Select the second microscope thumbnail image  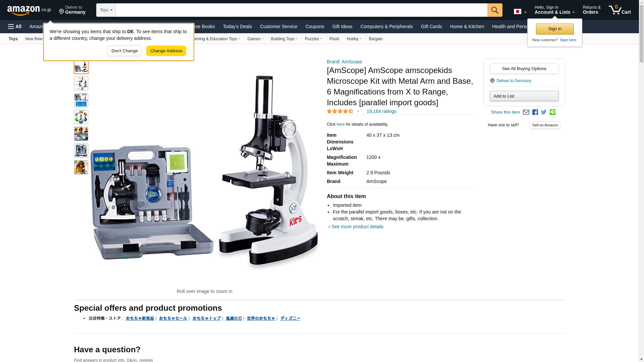[81, 83]
